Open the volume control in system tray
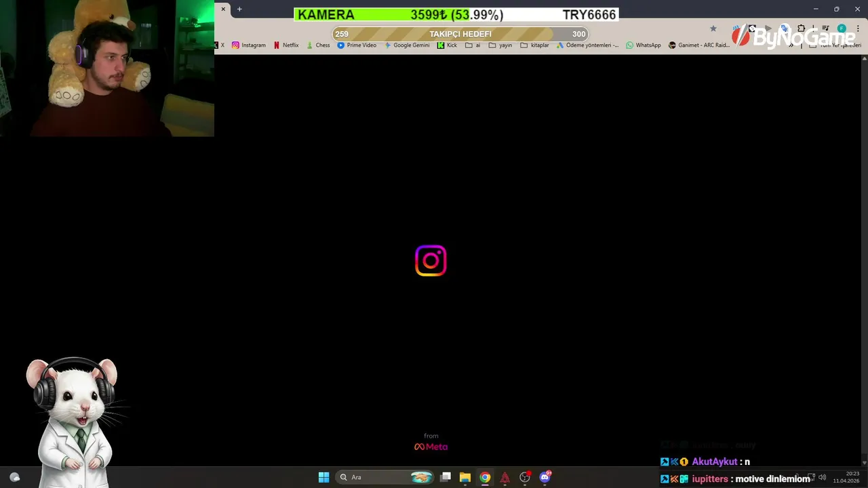The height and width of the screenshot is (488, 868). (x=822, y=477)
